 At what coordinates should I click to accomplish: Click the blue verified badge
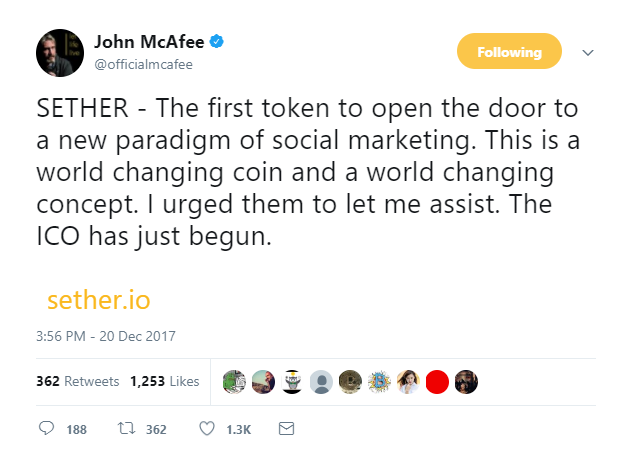coord(216,43)
